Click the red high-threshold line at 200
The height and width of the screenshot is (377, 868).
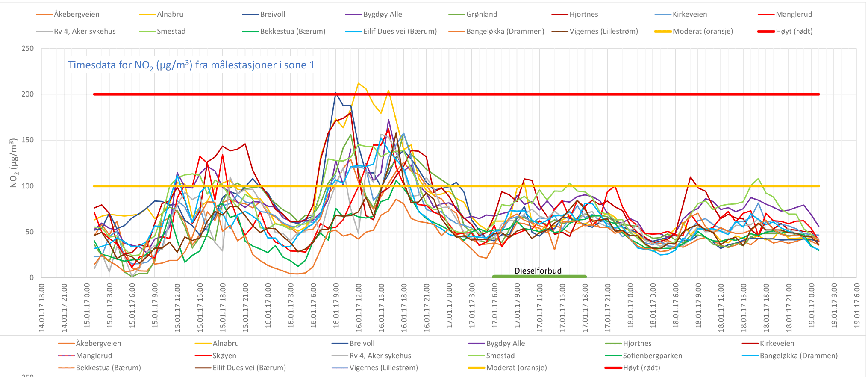(x=456, y=94)
